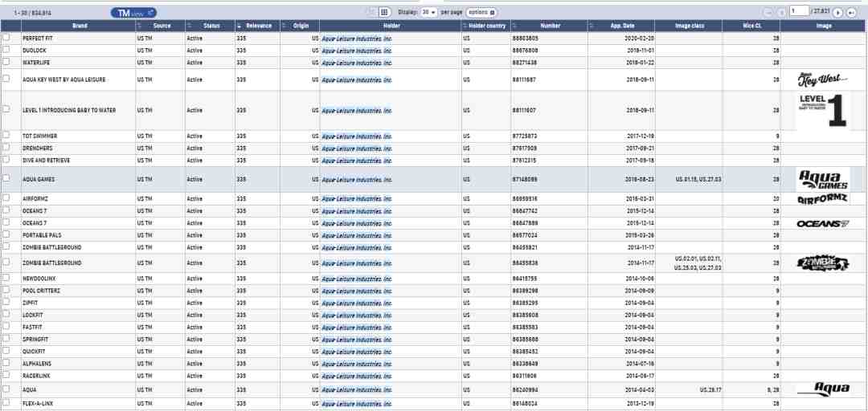This screenshot has width=868, height=411.
Task: Open the options menu
Action: point(481,12)
